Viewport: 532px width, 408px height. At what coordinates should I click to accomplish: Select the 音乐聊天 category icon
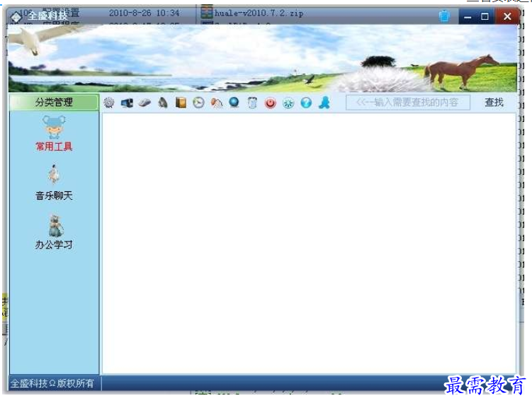[53, 174]
